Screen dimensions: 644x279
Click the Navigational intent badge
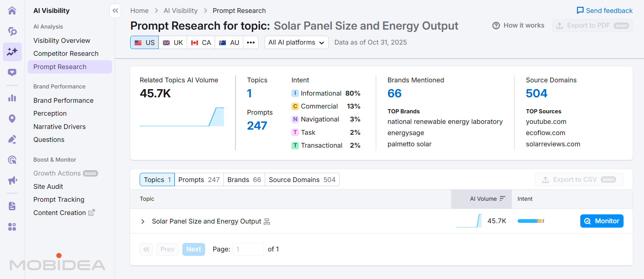[295, 119]
